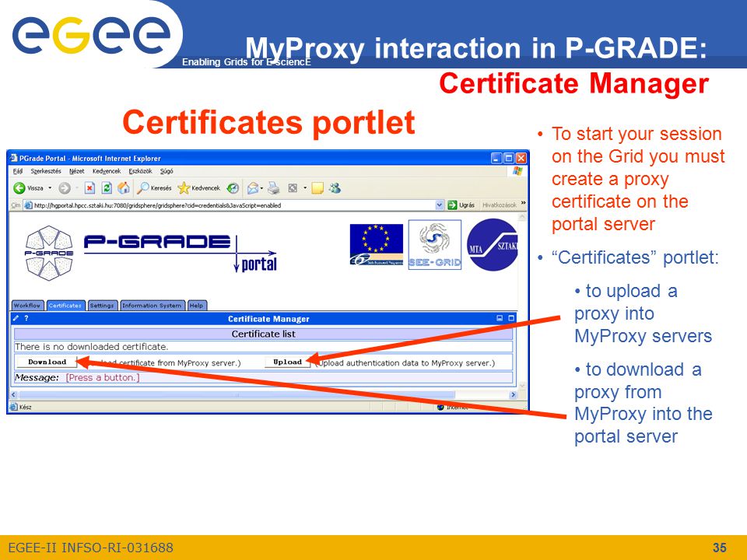The width and height of the screenshot is (747, 560).
Task: Open the Súgó menu
Action: pyautogui.click(x=167, y=171)
